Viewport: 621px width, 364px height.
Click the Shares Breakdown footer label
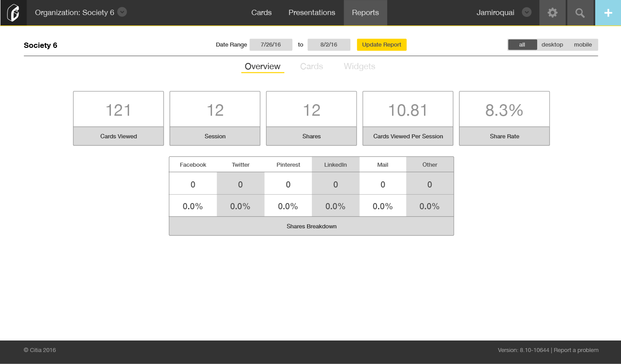[311, 226]
